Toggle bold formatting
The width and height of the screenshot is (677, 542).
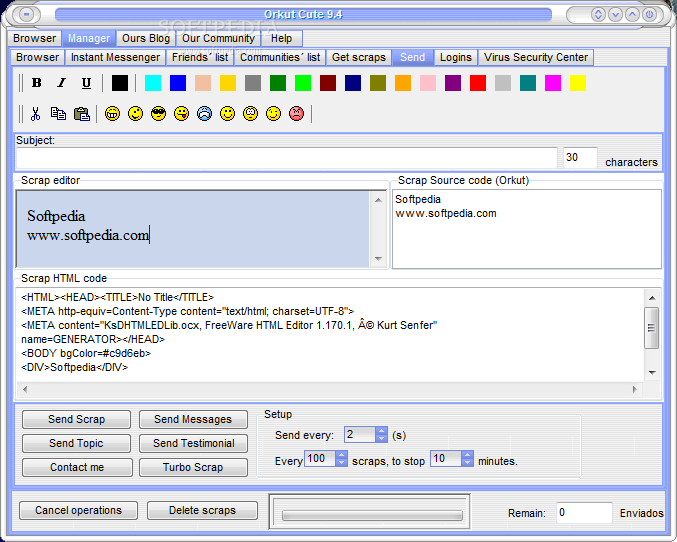(37, 83)
